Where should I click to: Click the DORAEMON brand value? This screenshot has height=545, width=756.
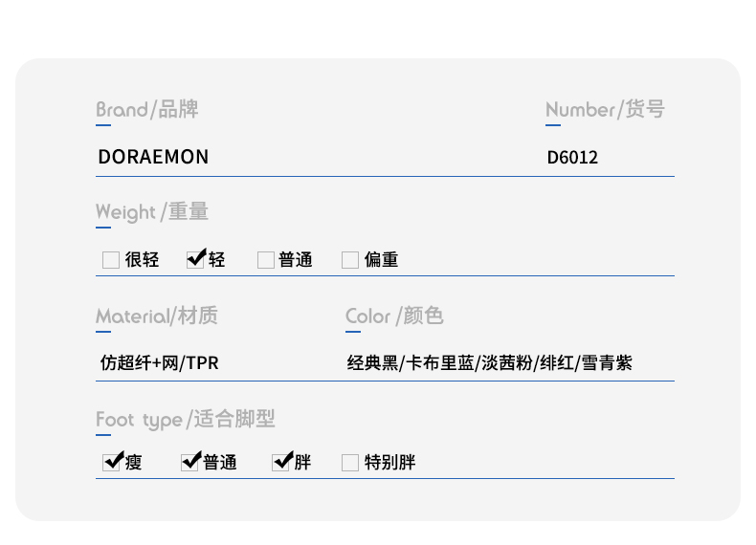[x=153, y=157]
